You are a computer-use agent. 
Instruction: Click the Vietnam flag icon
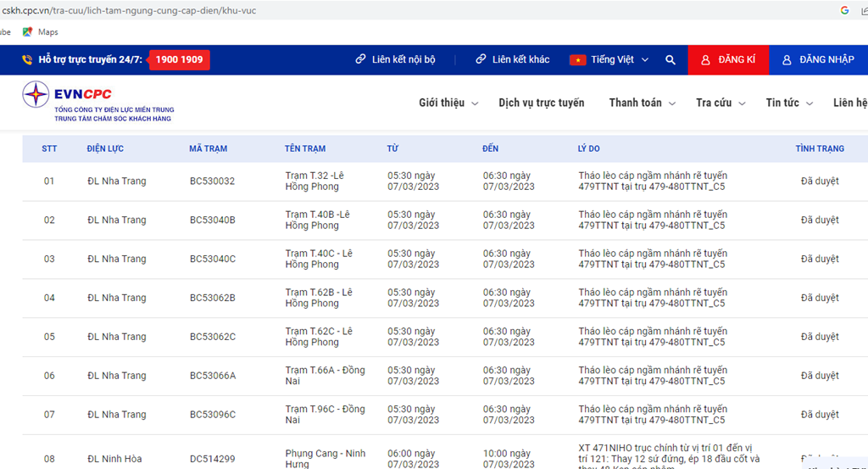pos(577,60)
